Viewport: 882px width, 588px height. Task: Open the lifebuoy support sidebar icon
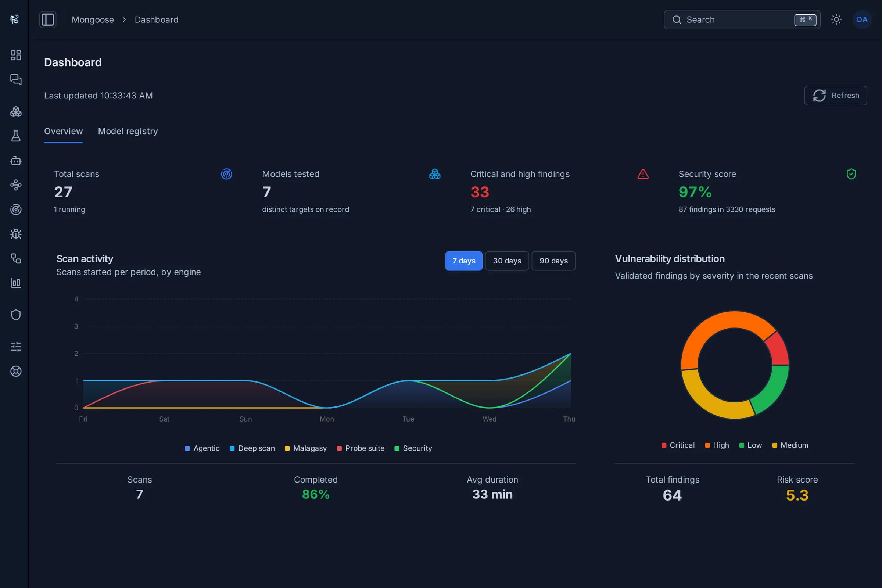(16, 371)
